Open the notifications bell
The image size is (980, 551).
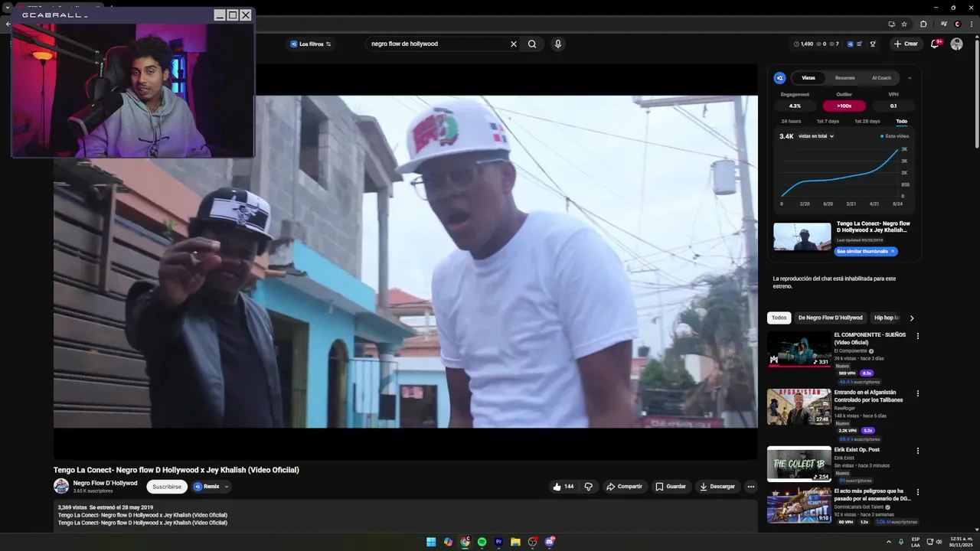pyautogui.click(x=935, y=44)
